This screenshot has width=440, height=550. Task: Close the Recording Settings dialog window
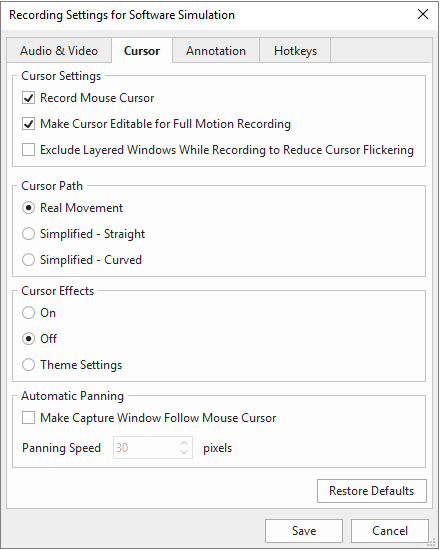pos(423,14)
